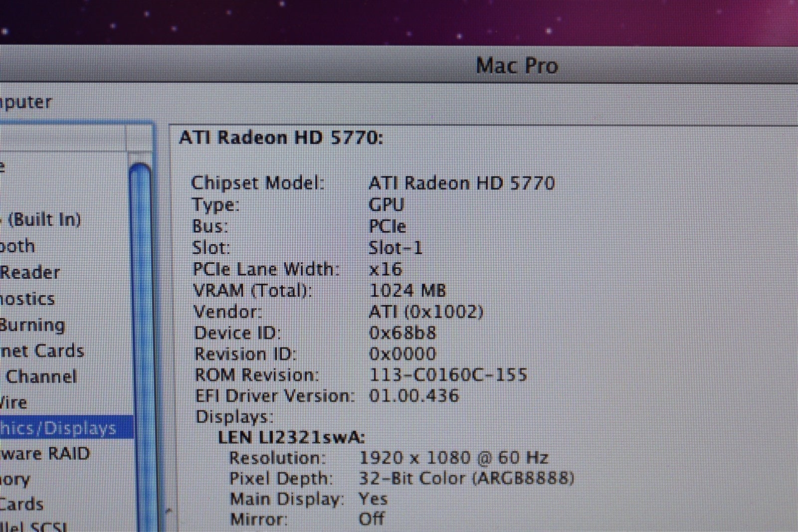
Task: Click the Mirror value Off
Action: (372, 519)
